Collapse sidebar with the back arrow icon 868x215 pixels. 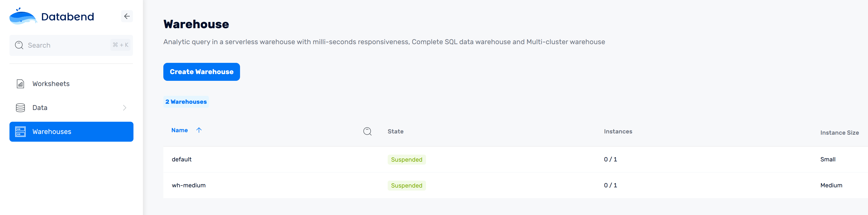click(x=127, y=16)
